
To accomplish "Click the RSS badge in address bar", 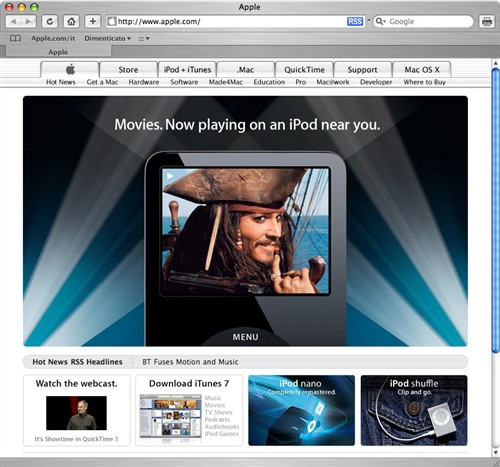I will tap(355, 21).
